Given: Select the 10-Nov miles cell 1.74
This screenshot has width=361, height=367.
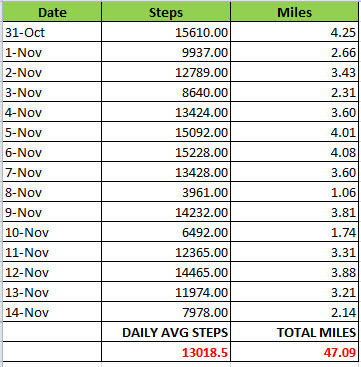Looking at the screenshot, I should tap(294, 232).
